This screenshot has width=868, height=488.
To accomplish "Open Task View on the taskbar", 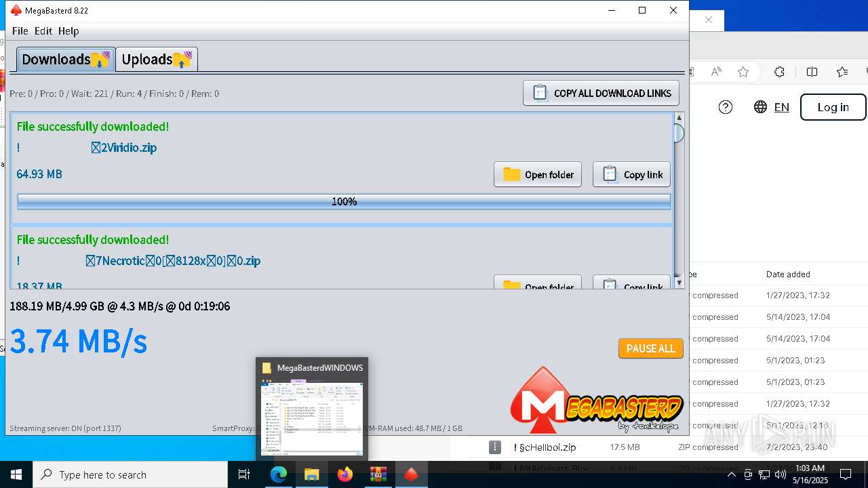I will [x=244, y=474].
